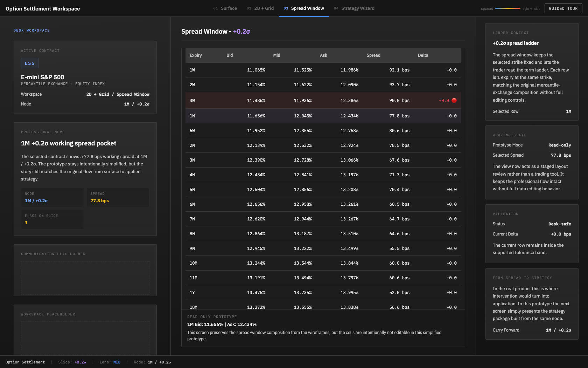Image resolution: width=588 pixels, height=368 pixels.
Task: Click the red flag dot in the 3W row
Action: (x=454, y=100)
